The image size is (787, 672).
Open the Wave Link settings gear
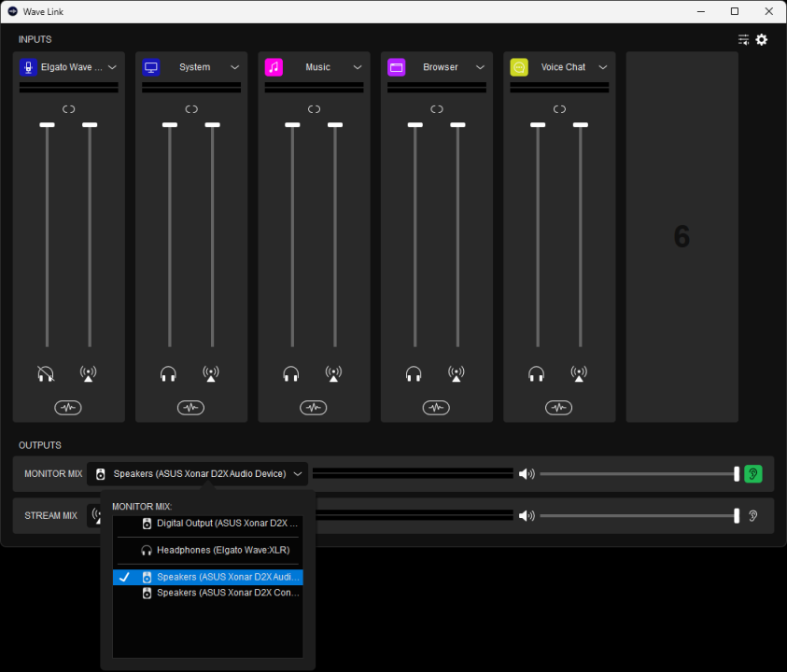click(x=762, y=39)
